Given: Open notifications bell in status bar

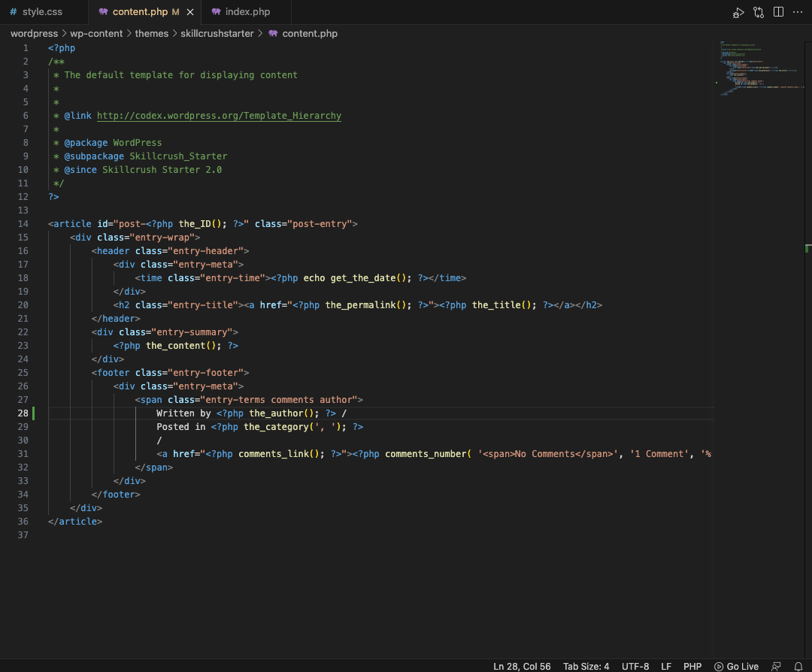Looking at the screenshot, I should pos(798,666).
